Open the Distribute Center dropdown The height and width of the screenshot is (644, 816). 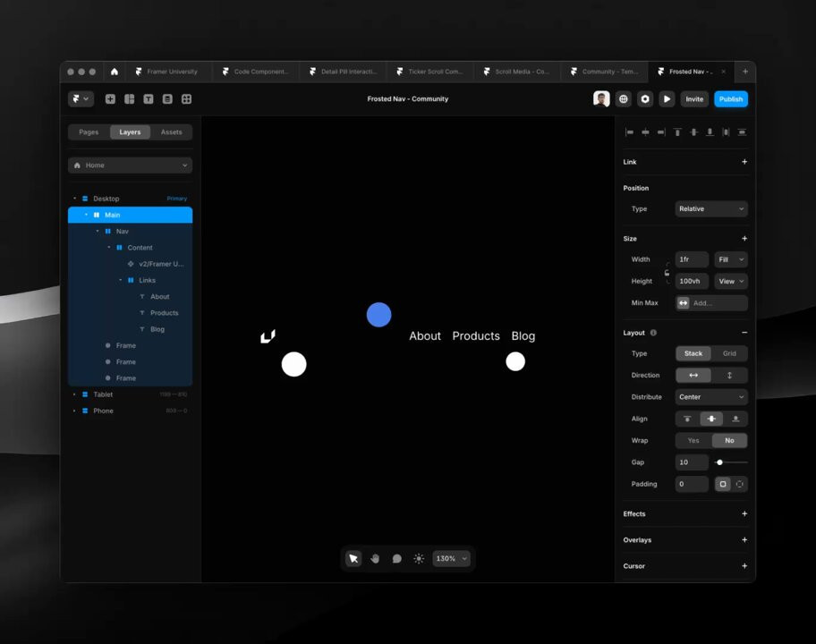pyautogui.click(x=711, y=397)
